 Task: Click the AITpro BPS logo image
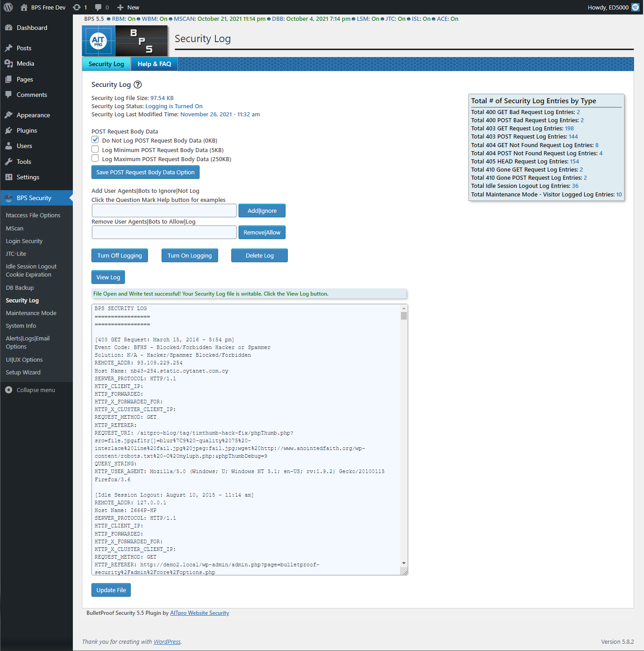coord(125,41)
